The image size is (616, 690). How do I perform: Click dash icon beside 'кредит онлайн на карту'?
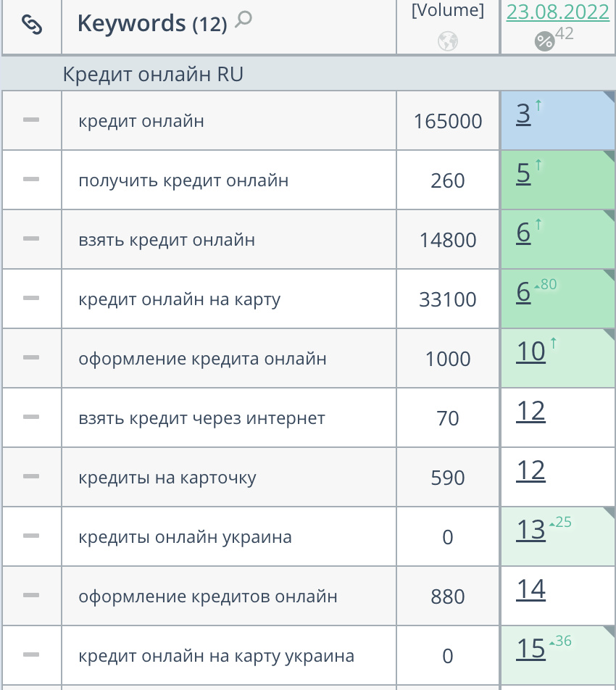(31, 298)
